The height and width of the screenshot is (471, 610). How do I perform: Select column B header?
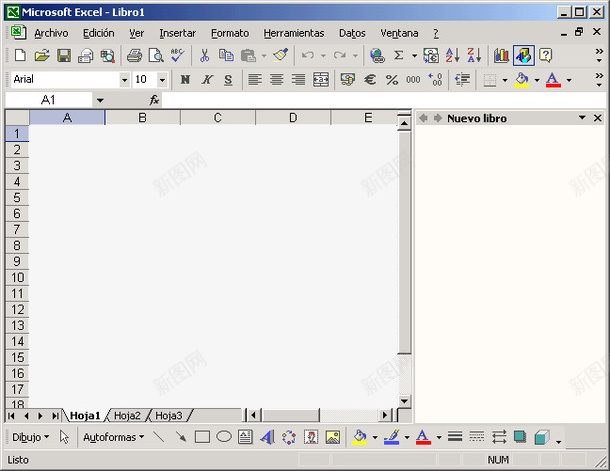[142, 117]
